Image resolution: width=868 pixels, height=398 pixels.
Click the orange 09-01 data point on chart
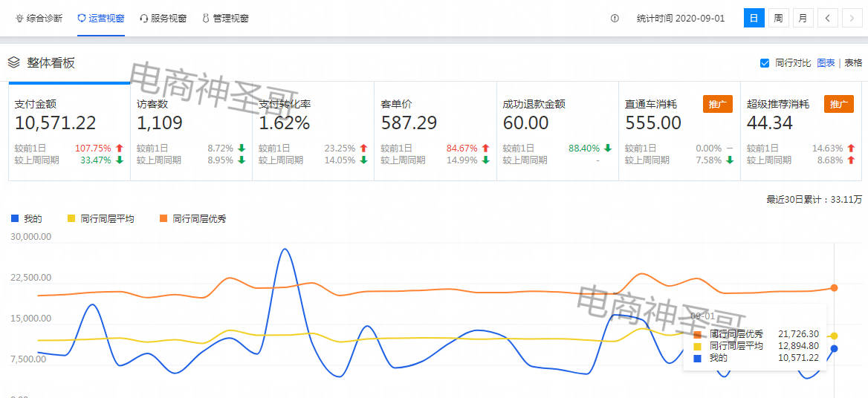835,287
